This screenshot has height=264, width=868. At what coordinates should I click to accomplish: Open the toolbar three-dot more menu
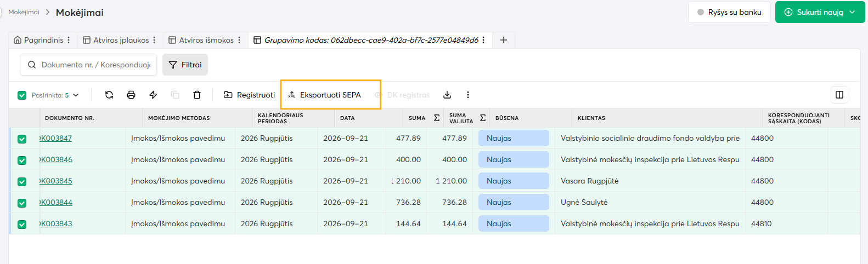click(x=468, y=95)
